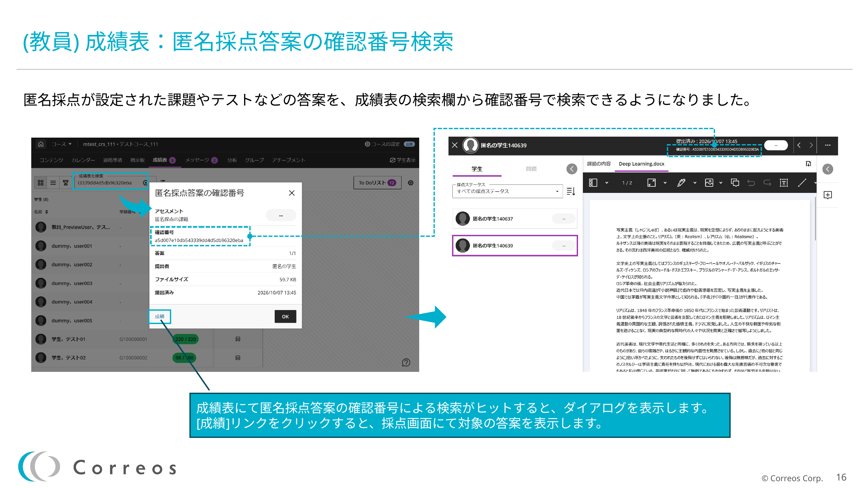This screenshot has width=868, height=488.
Task: Open the three-dot more options menu
Action: tap(828, 145)
